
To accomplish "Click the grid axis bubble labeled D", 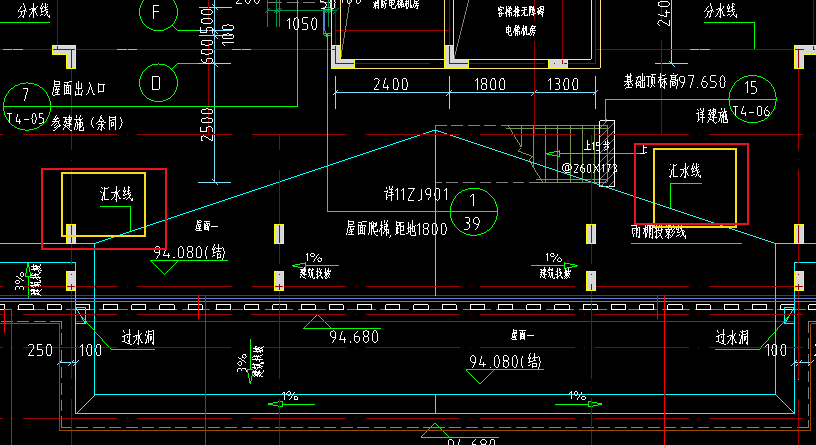I will click(x=158, y=83).
